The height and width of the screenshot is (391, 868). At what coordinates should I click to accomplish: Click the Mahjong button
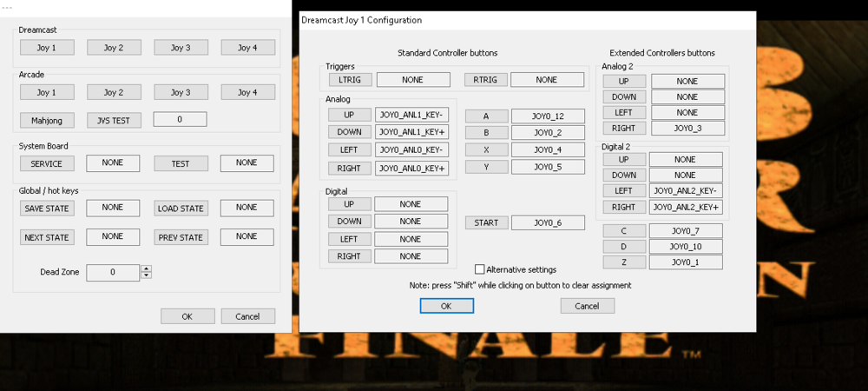[x=47, y=120]
